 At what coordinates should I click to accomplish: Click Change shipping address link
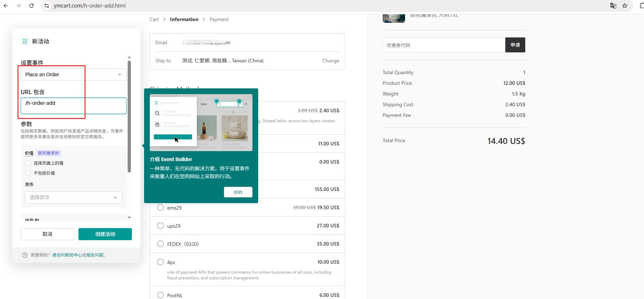point(331,61)
